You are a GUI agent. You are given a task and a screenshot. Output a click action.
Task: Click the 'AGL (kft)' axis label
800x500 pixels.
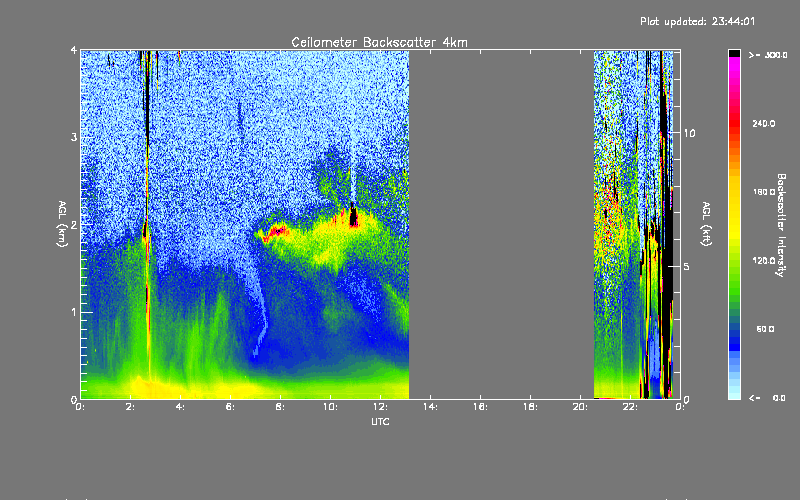(x=706, y=224)
